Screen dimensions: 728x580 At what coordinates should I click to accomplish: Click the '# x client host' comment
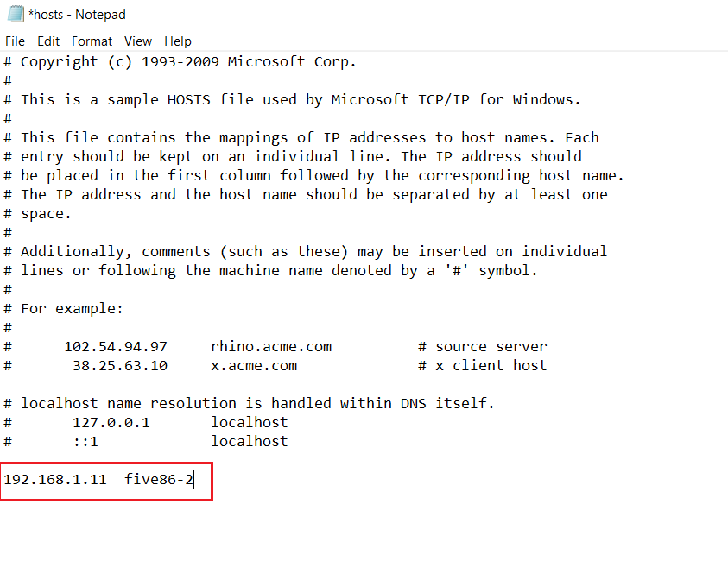483,365
